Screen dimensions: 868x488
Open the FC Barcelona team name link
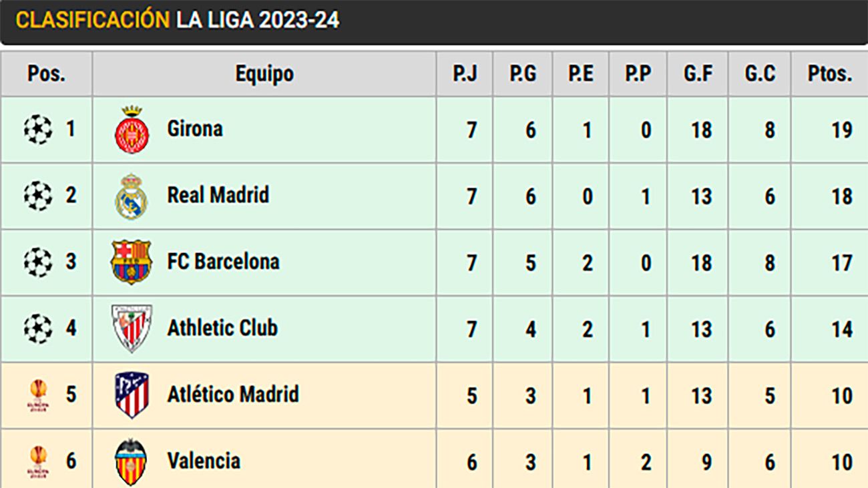coord(223,262)
